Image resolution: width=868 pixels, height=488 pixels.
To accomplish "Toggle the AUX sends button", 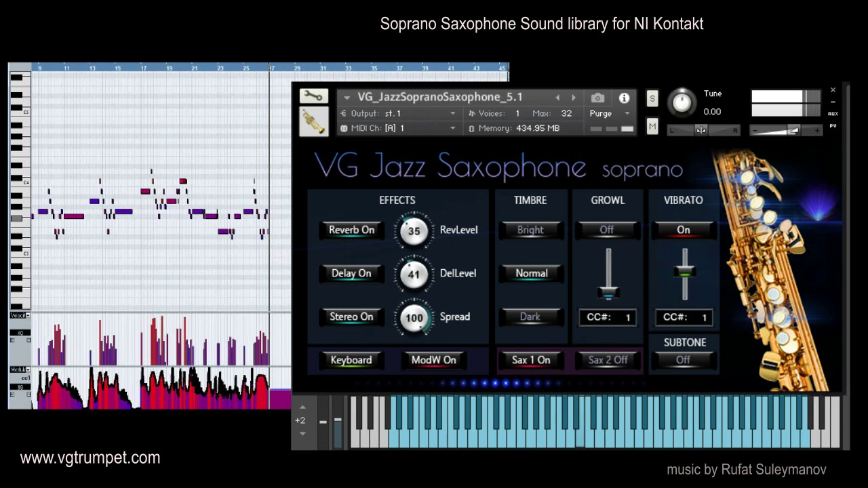I will click(833, 114).
